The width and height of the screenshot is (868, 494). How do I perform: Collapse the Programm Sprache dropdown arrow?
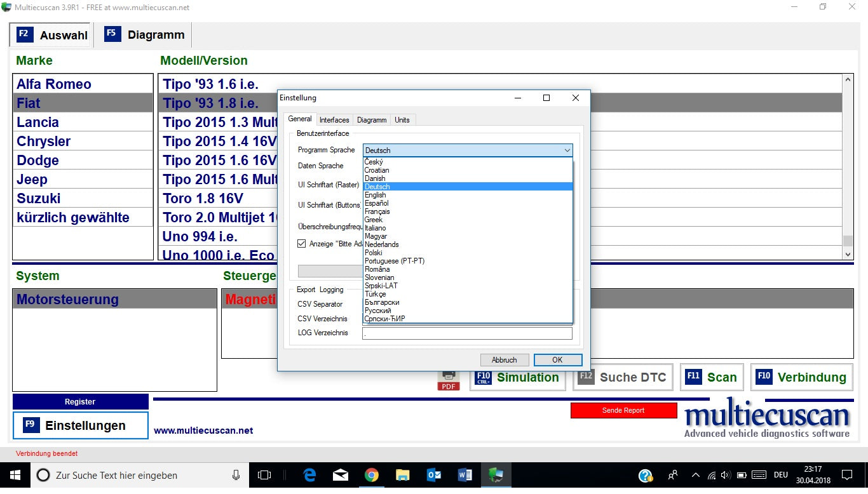click(x=567, y=150)
